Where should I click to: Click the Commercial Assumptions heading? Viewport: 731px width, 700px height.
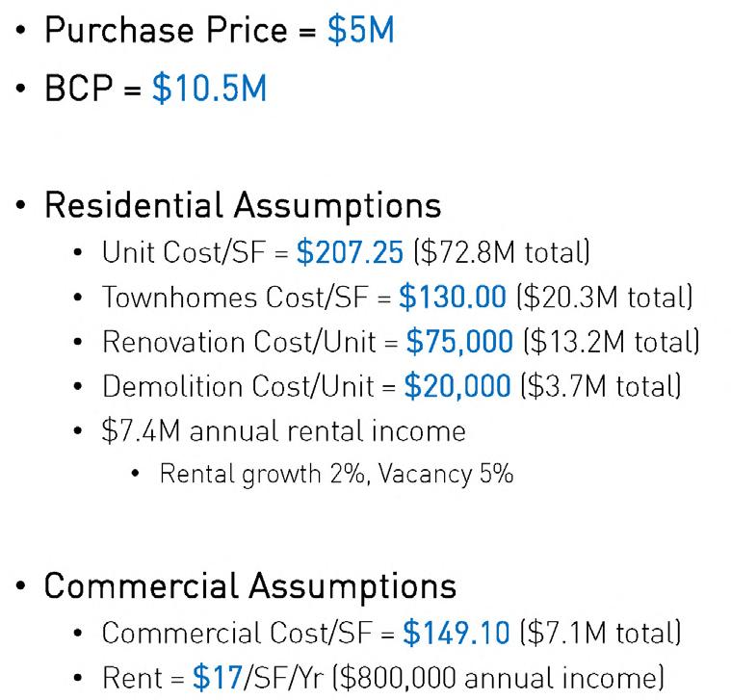click(x=250, y=585)
